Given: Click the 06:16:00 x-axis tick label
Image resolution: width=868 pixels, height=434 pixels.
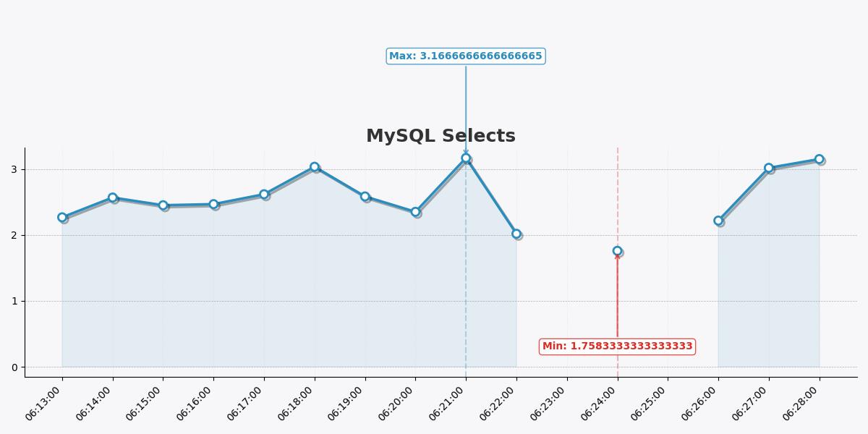Looking at the screenshot, I should (195, 404).
